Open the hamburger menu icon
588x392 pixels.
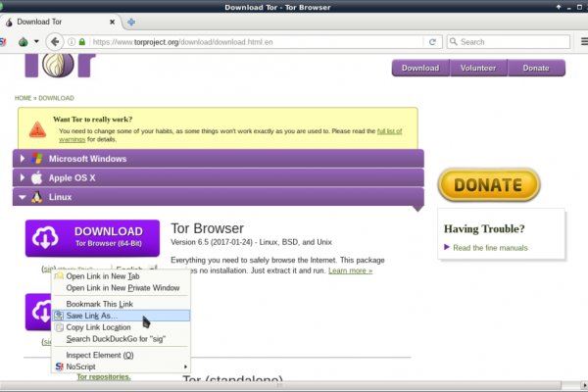point(579,42)
